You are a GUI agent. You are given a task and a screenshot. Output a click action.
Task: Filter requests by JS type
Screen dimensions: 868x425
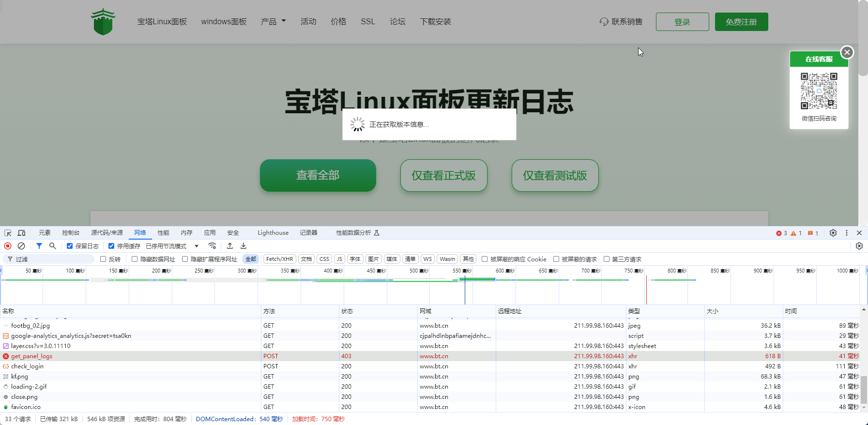point(339,259)
